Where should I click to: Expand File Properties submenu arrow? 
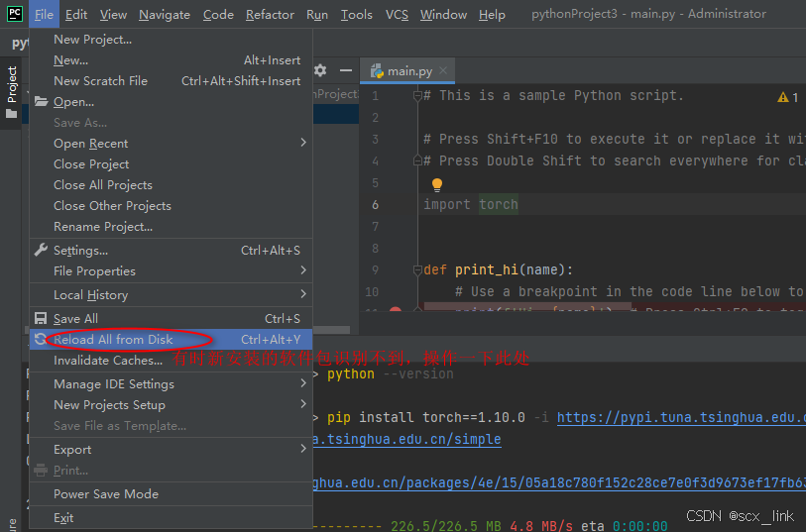[303, 270]
